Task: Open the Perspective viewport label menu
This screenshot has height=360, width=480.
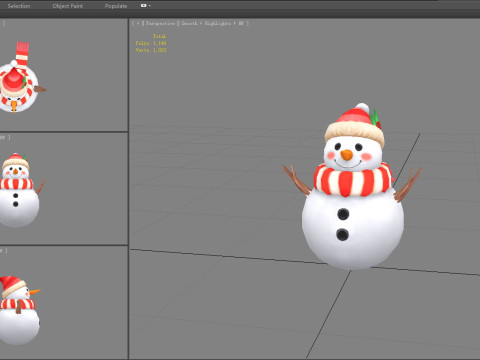Action: [160, 23]
